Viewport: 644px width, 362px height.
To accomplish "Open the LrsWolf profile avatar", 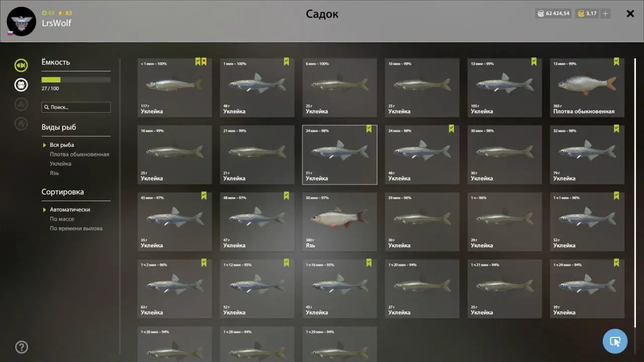I will [x=21, y=22].
